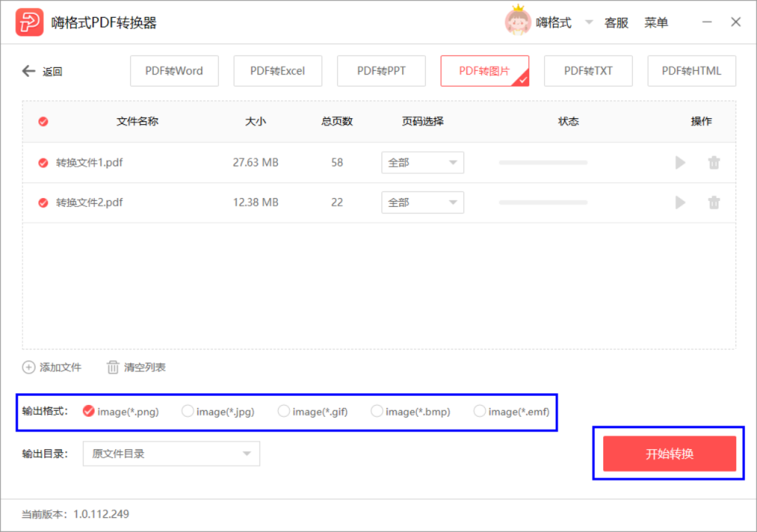Click the 开始转换 button
Image resolution: width=757 pixels, height=532 pixels.
(669, 454)
